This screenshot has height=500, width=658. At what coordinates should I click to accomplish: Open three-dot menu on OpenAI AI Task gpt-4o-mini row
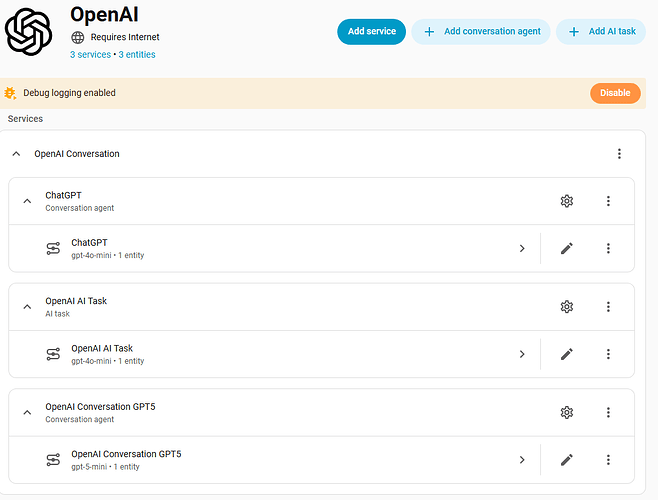click(608, 354)
